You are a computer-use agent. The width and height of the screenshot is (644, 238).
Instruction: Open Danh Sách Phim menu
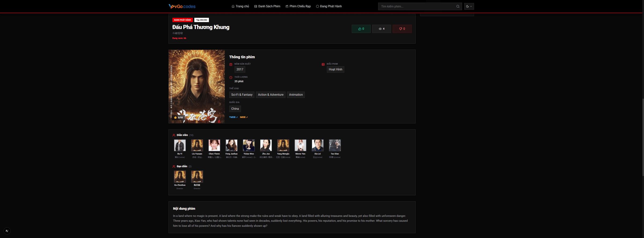(x=267, y=6)
